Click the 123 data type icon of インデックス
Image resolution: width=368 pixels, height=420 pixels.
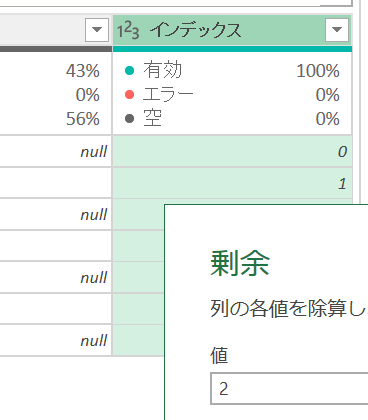point(128,31)
